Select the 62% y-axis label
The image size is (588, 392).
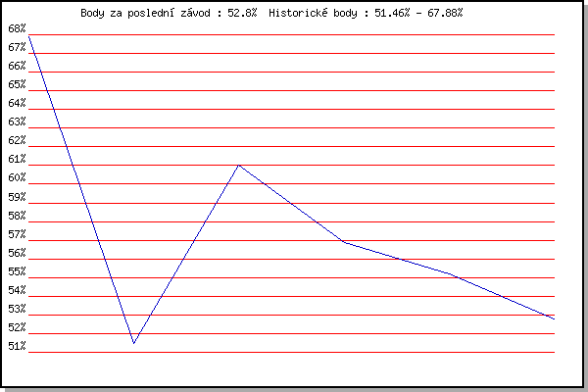click(17, 140)
